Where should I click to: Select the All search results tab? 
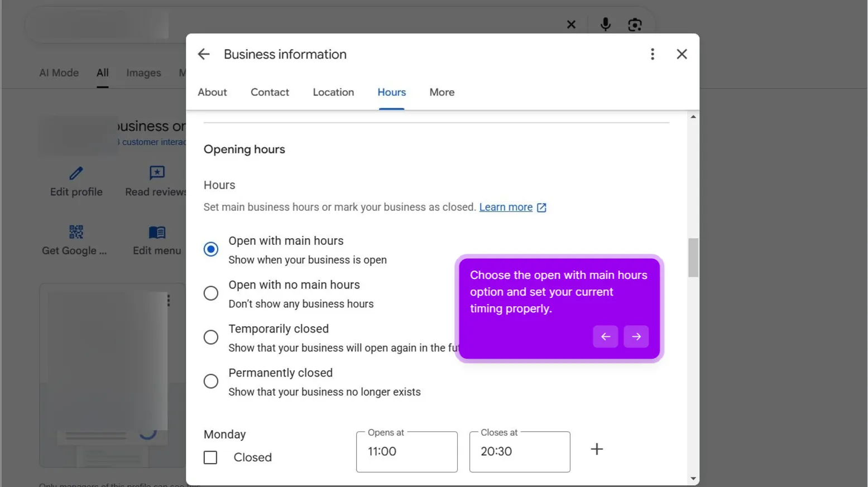(102, 73)
